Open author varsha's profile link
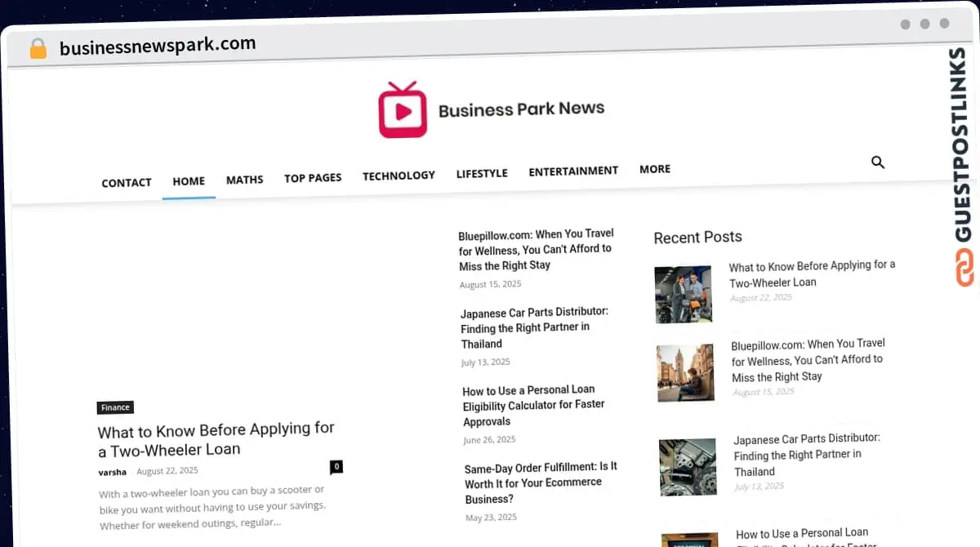This screenshot has width=980, height=547. pyautogui.click(x=113, y=472)
